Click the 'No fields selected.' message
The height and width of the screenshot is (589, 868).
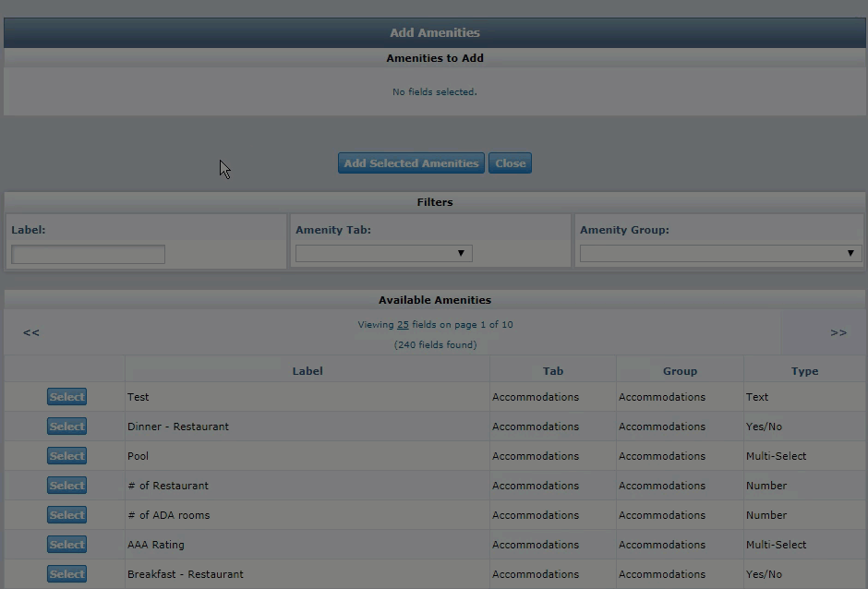coord(435,92)
